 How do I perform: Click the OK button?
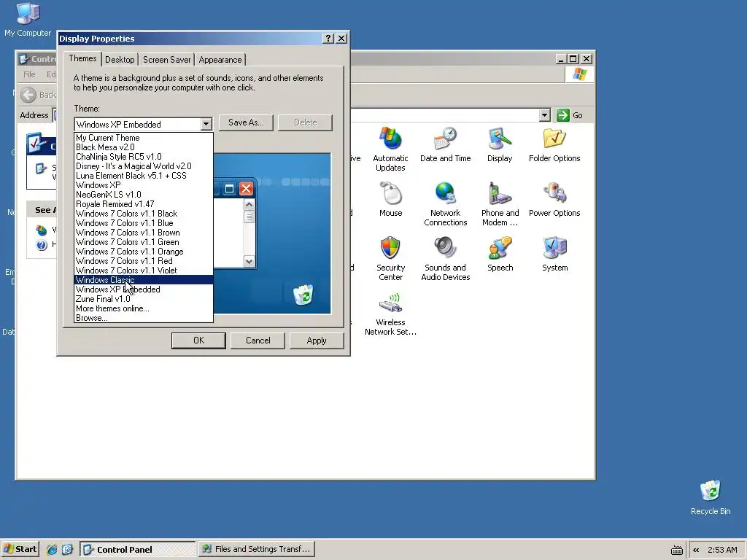[198, 341]
